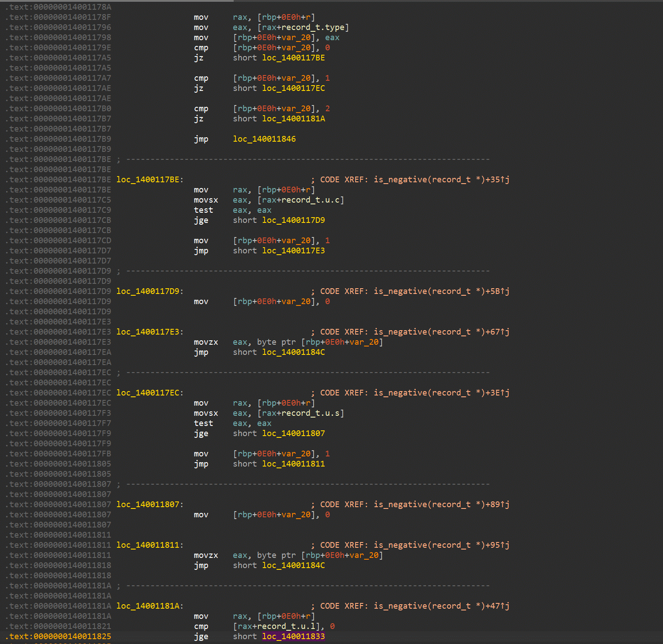Viewport: 663px width, 644px height.
Task: Click loc_1400117D9 operand in the jge instruction
Action: click(293, 220)
